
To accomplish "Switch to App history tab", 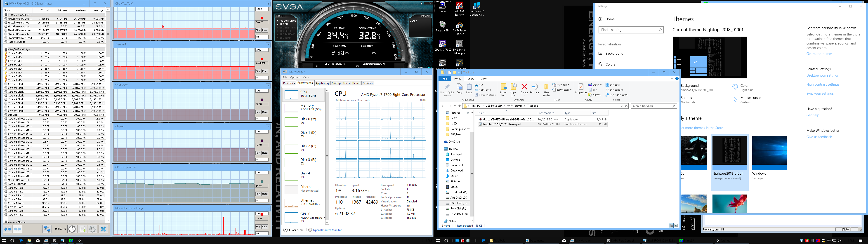I will 322,83.
